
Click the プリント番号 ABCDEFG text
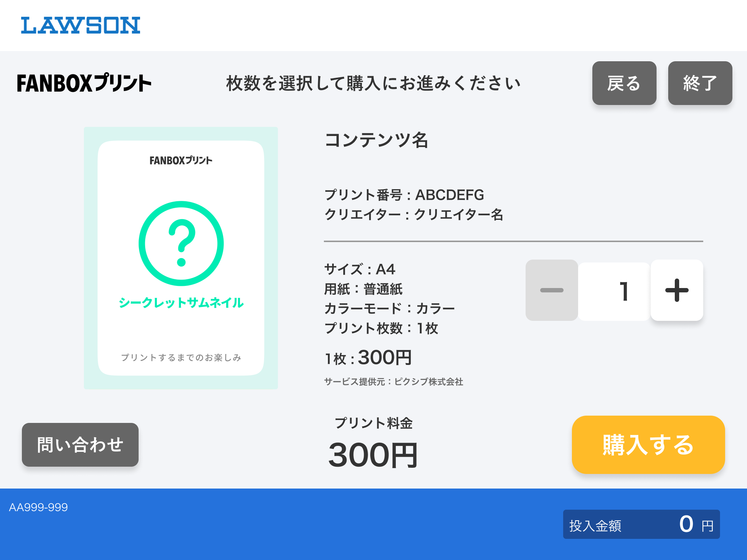(404, 196)
